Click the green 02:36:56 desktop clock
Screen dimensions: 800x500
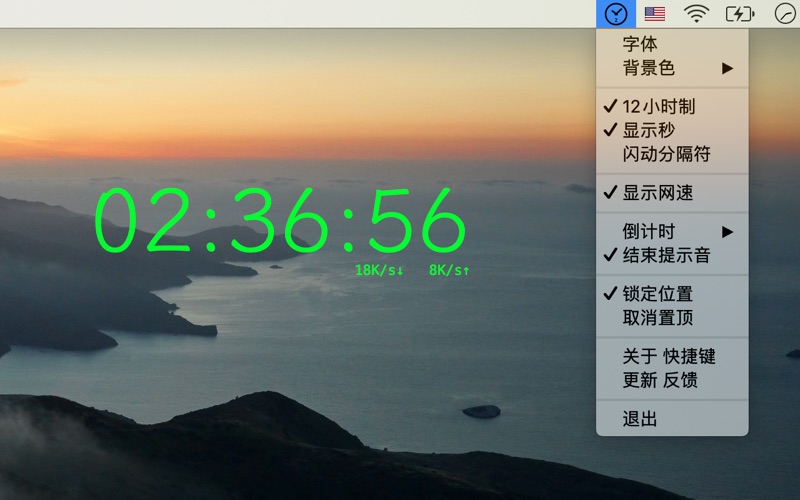coord(280,220)
